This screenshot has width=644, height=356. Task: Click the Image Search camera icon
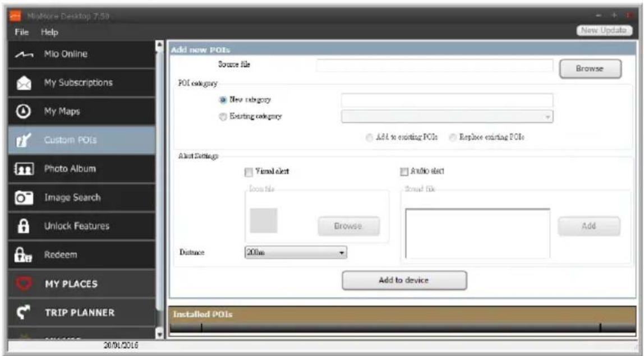(24, 197)
